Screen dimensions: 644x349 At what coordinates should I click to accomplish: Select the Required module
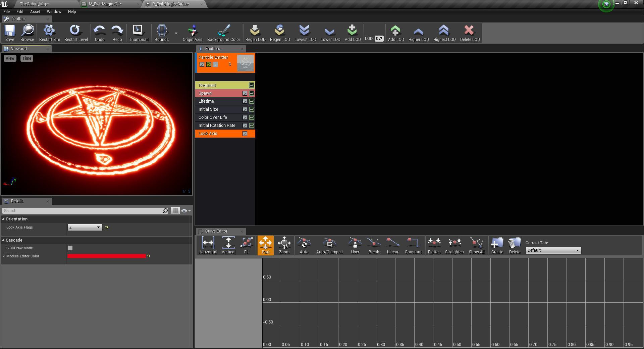pos(225,85)
